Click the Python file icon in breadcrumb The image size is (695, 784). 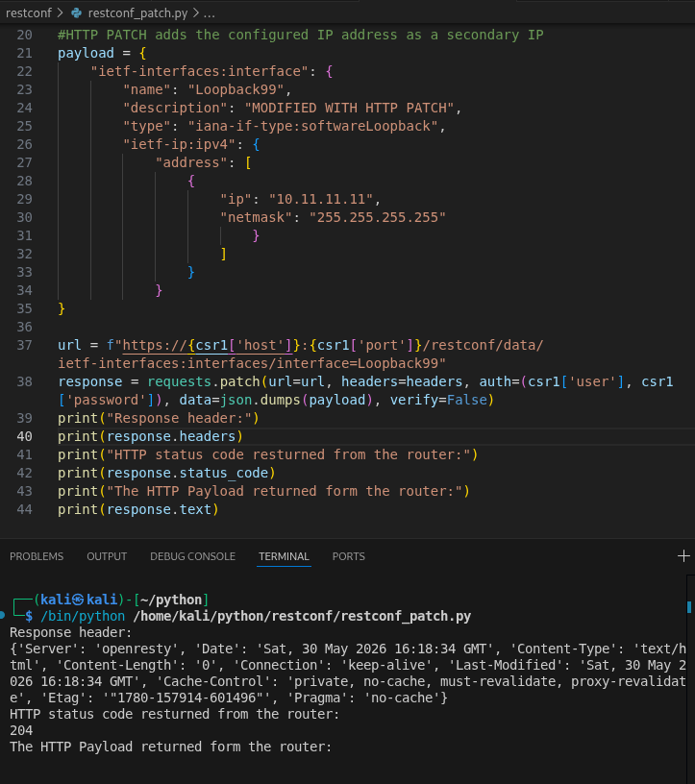point(77,13)
